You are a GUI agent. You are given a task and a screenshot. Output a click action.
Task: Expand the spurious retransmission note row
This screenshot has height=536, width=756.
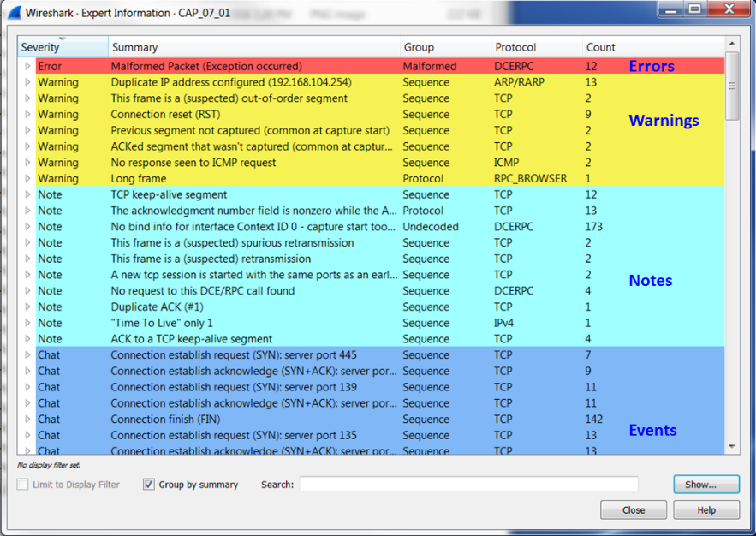[27, 243]
